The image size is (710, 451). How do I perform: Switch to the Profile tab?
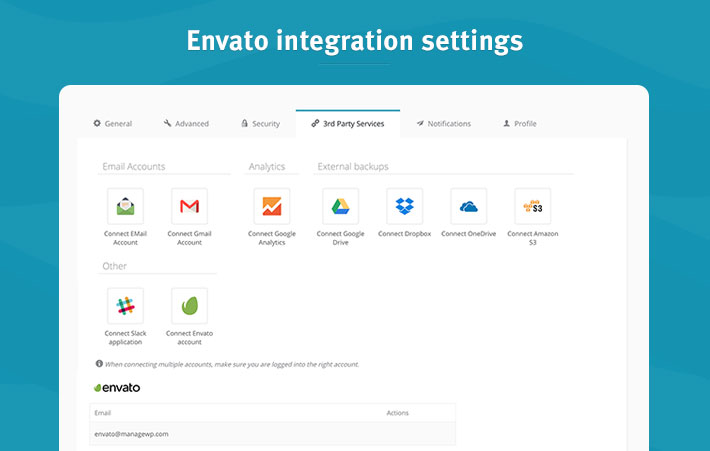[520, 124]
